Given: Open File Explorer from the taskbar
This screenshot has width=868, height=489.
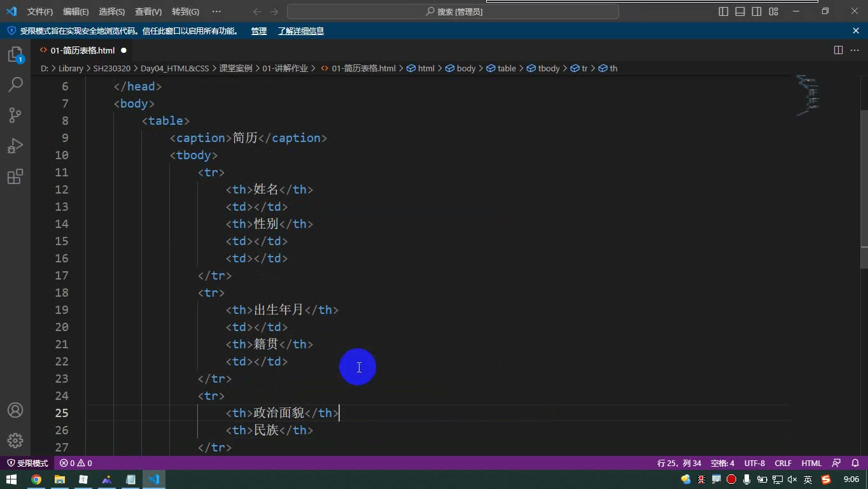Looking at the screenshot, I should (x=60, y=479).
